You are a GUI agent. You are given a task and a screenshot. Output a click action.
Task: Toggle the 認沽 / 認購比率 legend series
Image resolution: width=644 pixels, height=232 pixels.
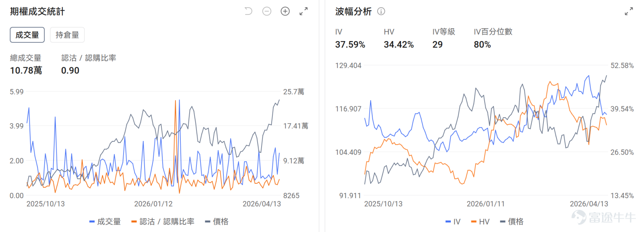163,222
